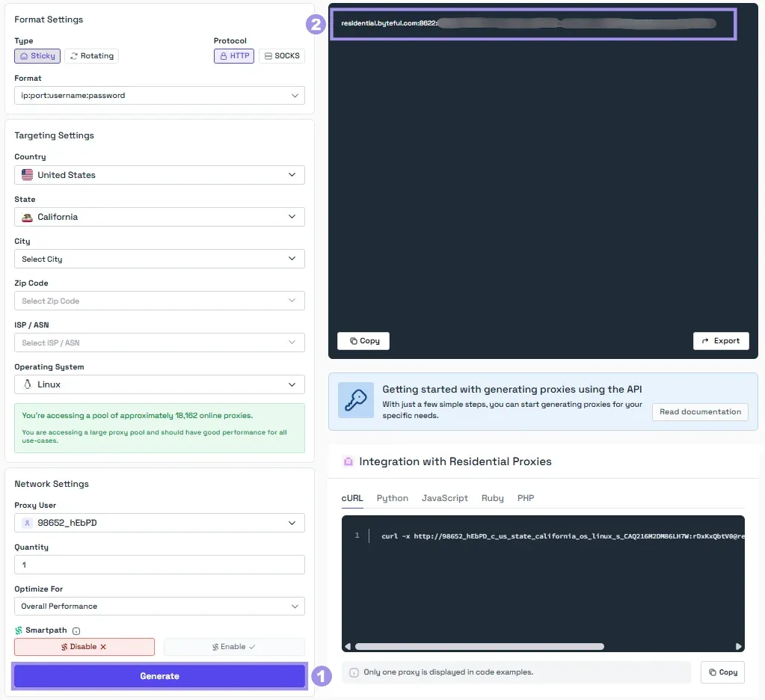Copy the code example
This screenshot has height=700, width=765.
click(x=722, y=672)
